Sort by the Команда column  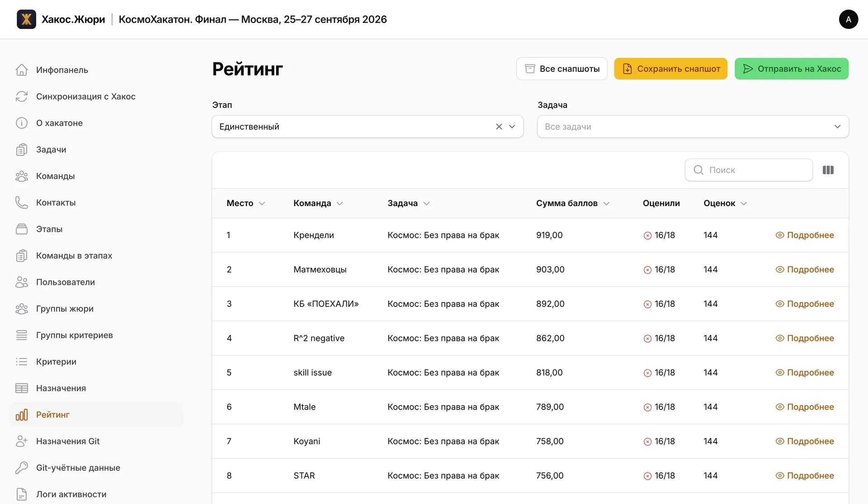coord(318,203)
